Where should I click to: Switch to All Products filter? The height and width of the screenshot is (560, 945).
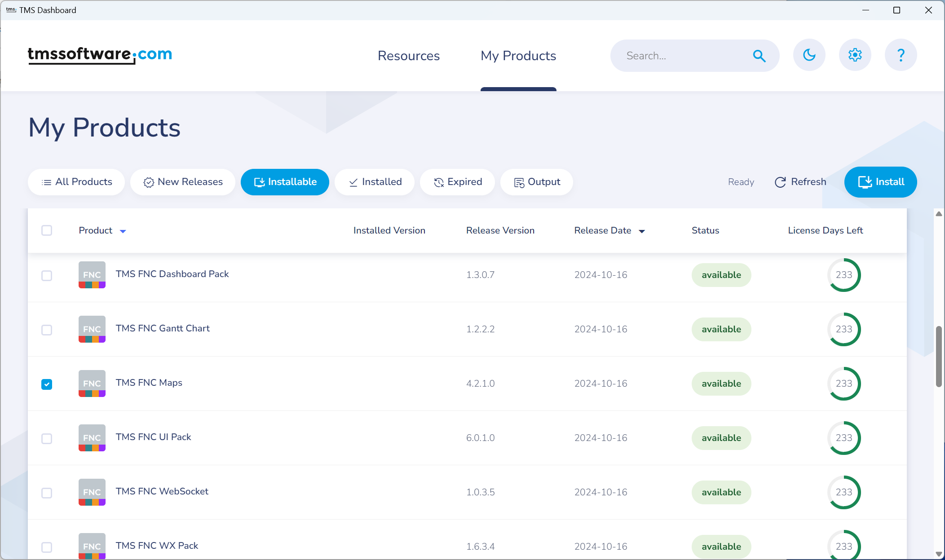coord(76,182)
